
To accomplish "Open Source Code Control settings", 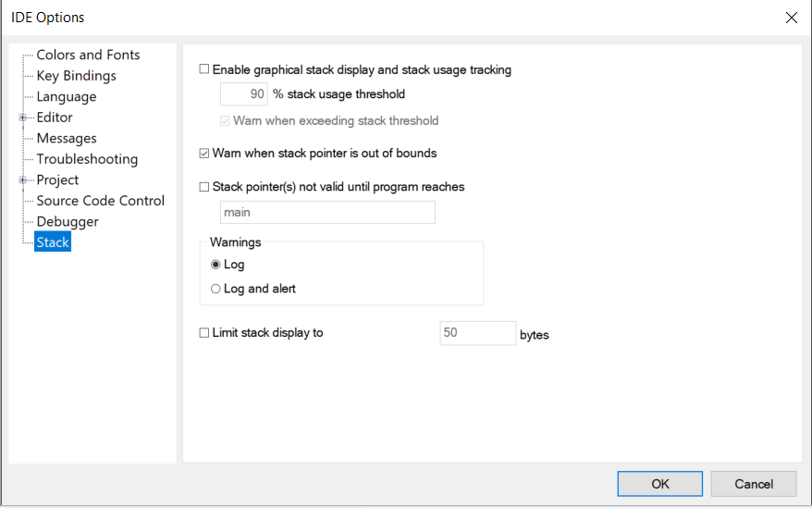I will click(100, 201).
